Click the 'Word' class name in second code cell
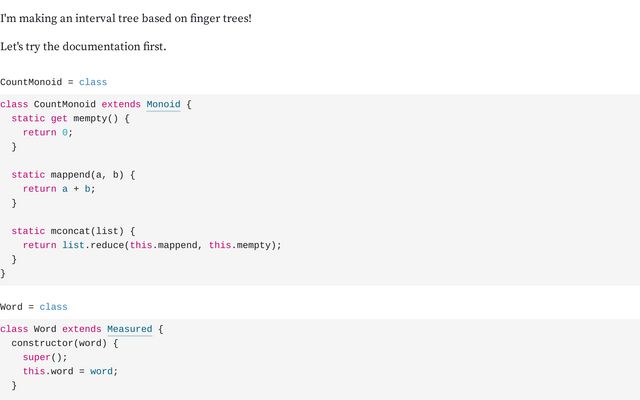The image size is (640, 400). click(x=45, y=329)
